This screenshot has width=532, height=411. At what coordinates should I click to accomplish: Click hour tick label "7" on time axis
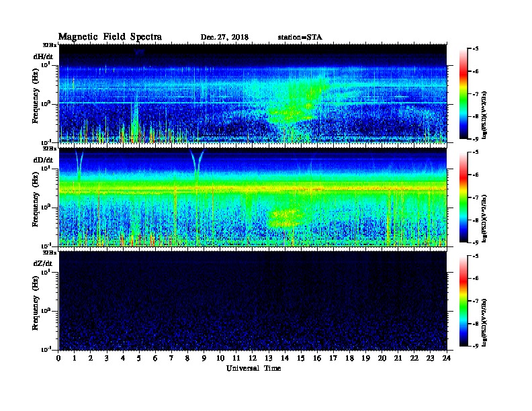point(172,358)
